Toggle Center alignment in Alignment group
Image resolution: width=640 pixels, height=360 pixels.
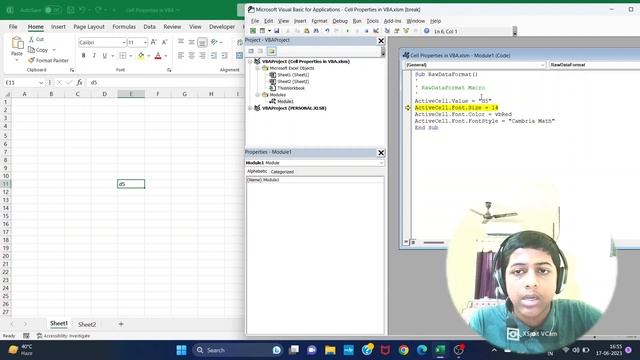(191, 56)
